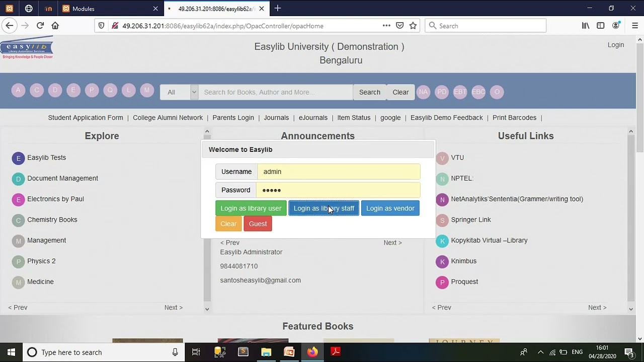The height and width of the screenshot is (362, 644).
Task: Focus the Username field
Action: click(339, 171)
